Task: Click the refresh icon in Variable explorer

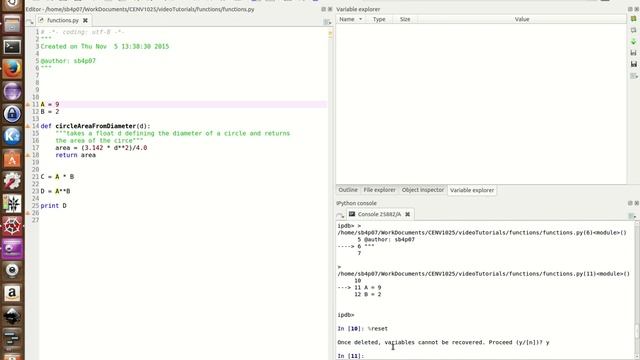Action: click(x=633, y=19)
